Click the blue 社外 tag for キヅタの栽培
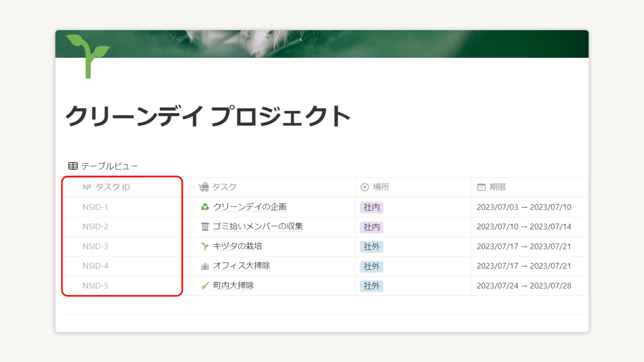Viewport: 644px width, 362px height. click(371, 247)
